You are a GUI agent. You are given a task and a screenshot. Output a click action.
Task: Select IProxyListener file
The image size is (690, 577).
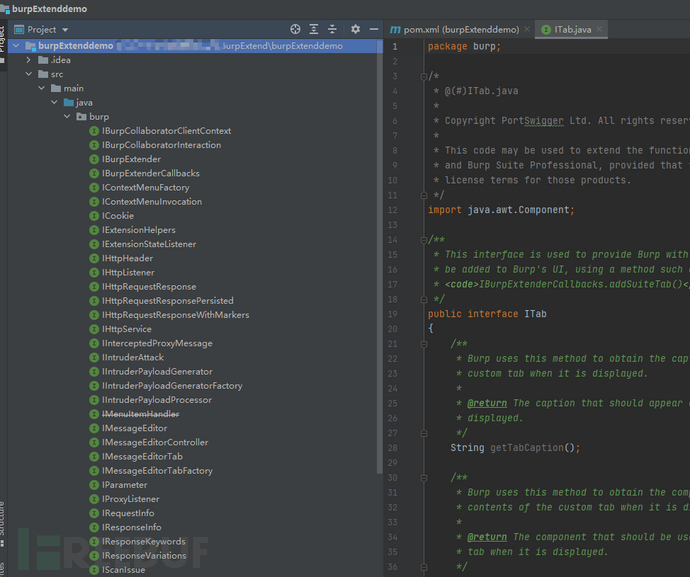point(131,499)
